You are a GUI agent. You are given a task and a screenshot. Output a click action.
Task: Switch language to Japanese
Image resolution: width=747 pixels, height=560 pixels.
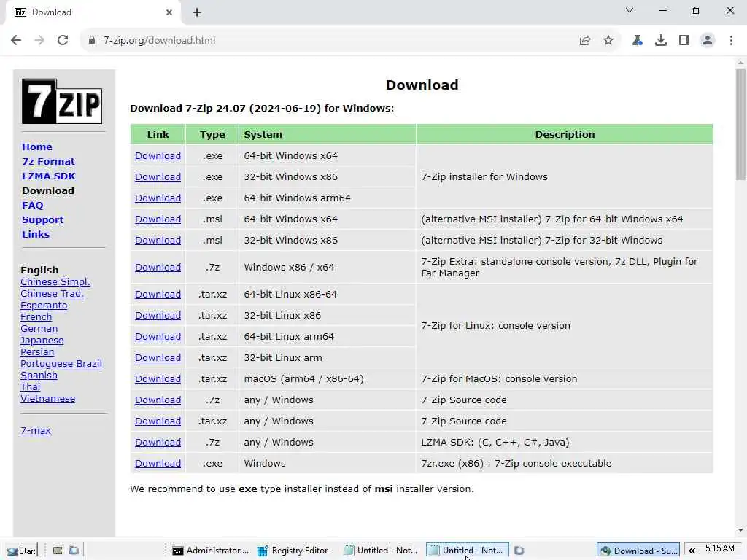pyautogui.click(x=42, y=340)
